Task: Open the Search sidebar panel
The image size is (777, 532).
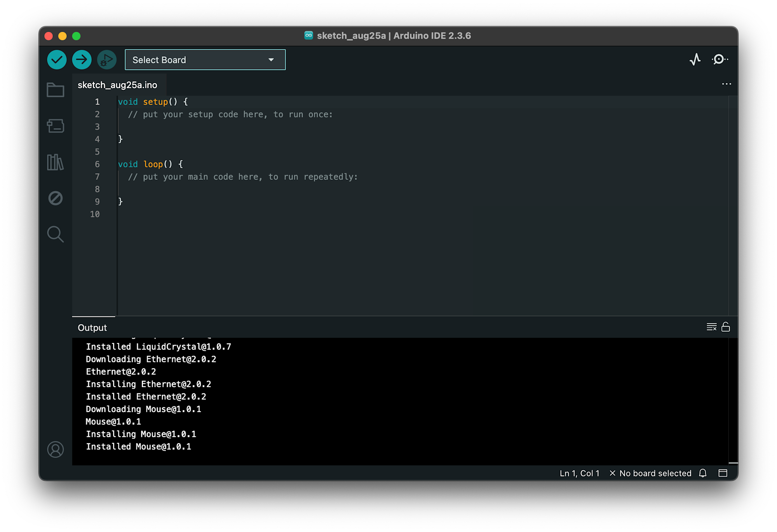Action: [56, 234]
